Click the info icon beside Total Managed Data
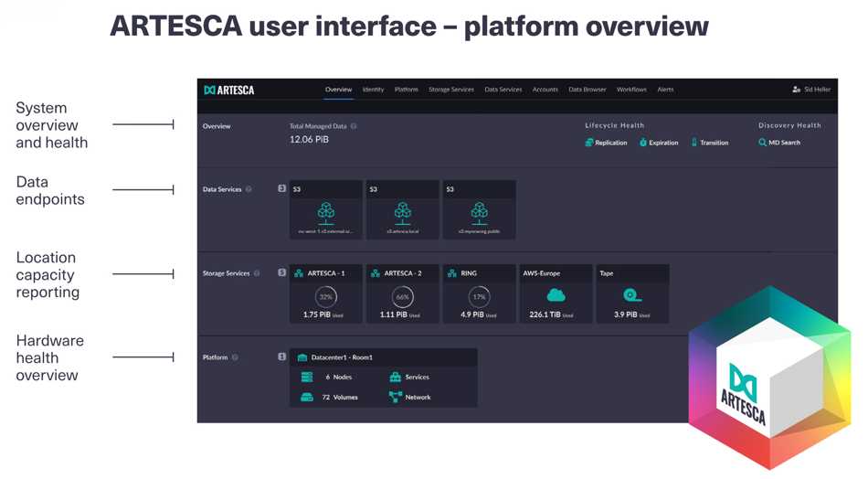 click(354, 126)
